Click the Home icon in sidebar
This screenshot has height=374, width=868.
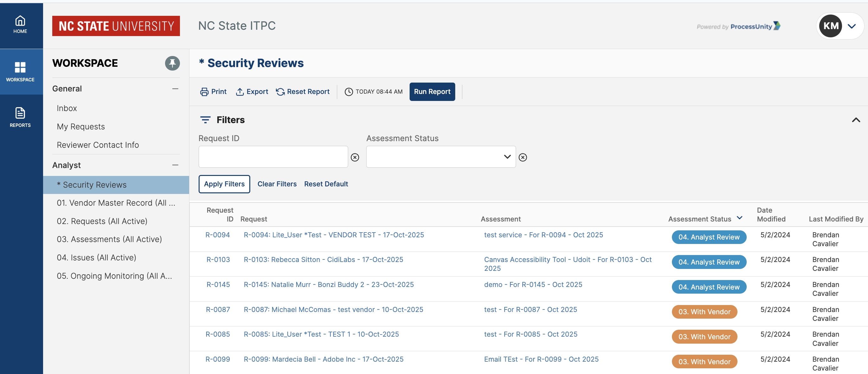tap(20, 22)
